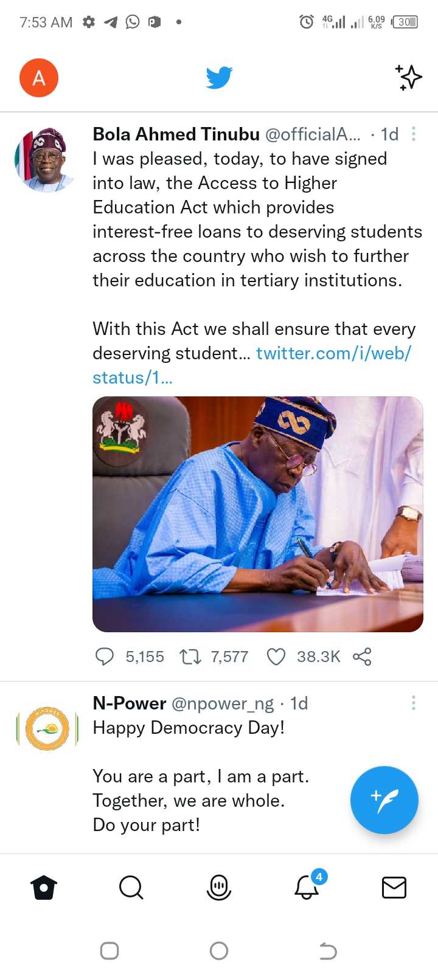Reply to the Tinubu tweet

(105, 657)
